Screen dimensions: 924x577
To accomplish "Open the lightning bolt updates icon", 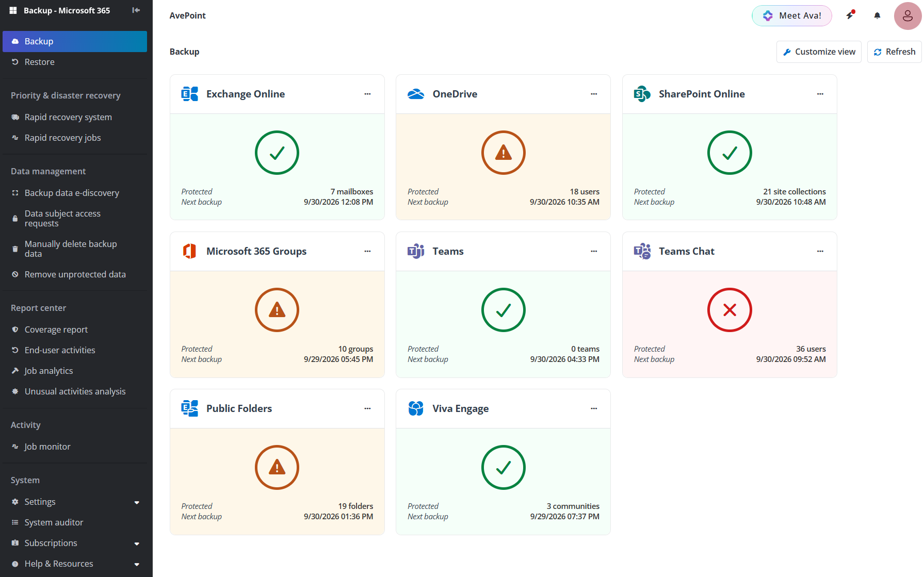I will pyautogui.click(x=850, y=15).
